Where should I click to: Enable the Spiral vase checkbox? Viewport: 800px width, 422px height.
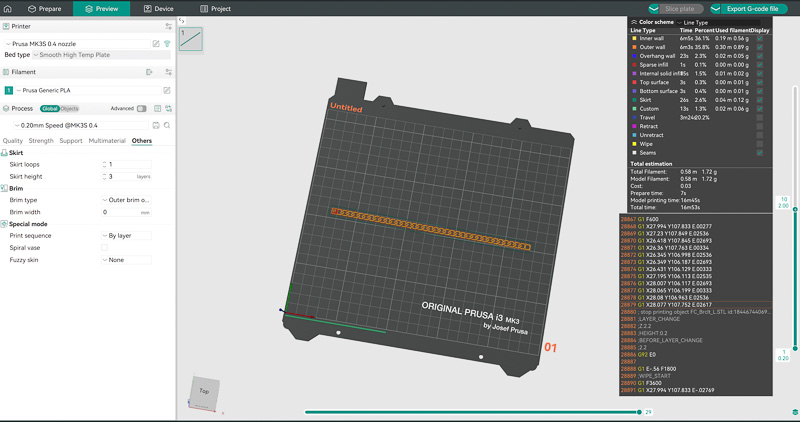click(104, 247)
